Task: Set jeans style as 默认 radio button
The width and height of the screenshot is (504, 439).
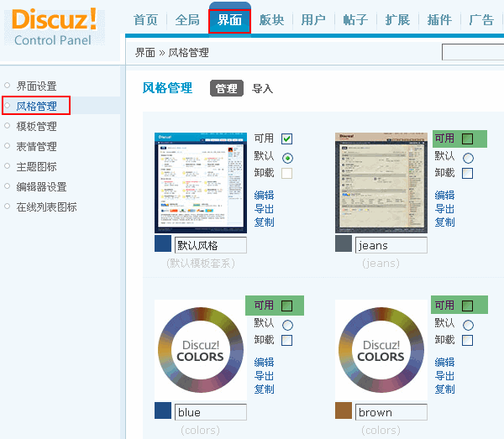Action: pyautogui.click(x=468, y=157)
